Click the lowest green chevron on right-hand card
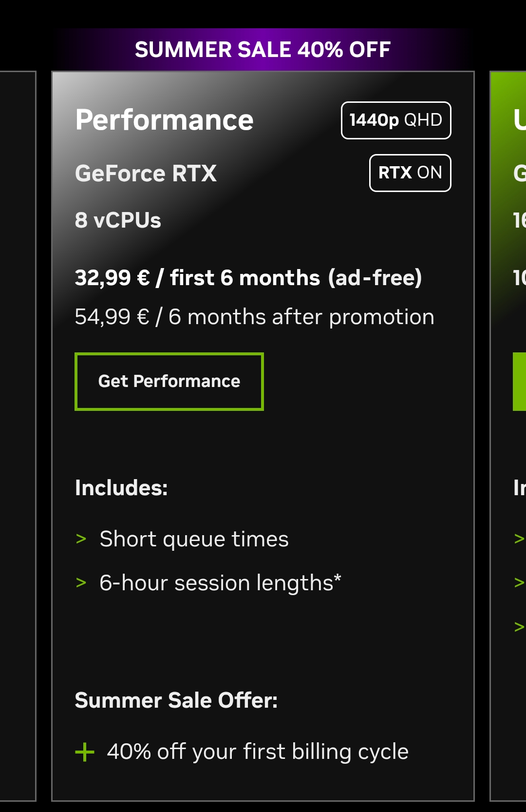This screenshot has height=812, width=526. click(519, 627)
